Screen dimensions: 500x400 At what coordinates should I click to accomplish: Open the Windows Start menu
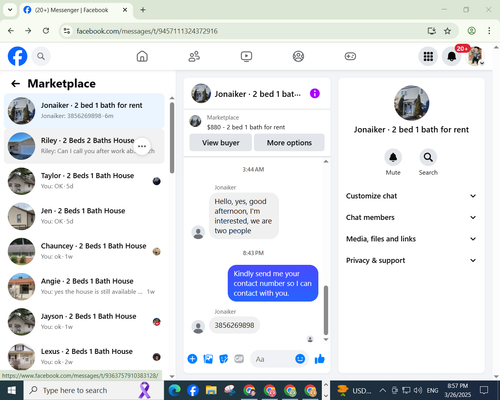click(x=11, y=390)
